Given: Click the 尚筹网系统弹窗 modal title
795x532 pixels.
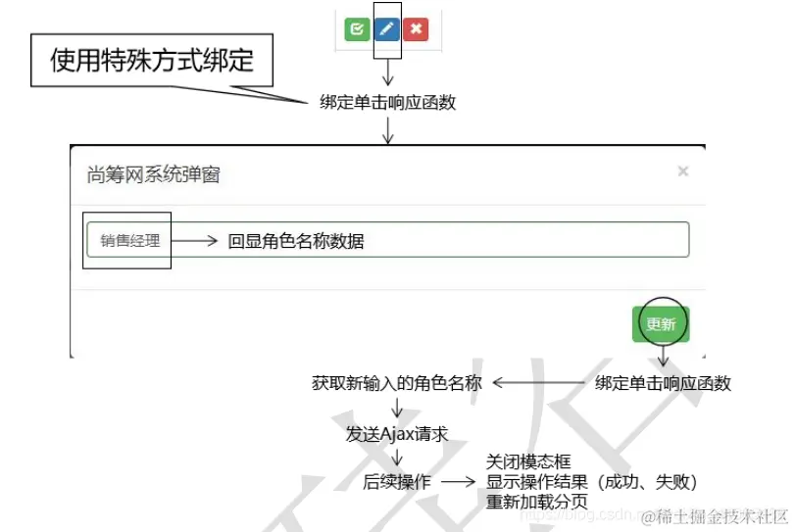Looking at the screenshot, I should (x=153, y=174).
